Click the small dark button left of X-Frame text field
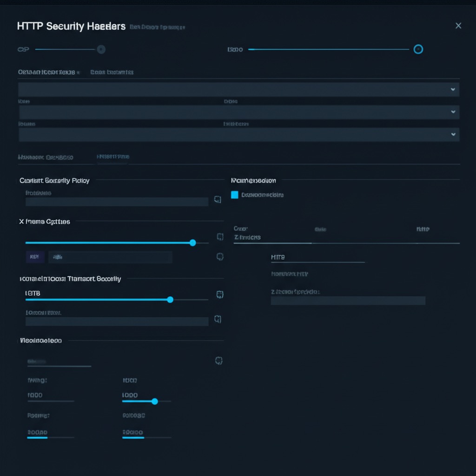 click(35, 257)
